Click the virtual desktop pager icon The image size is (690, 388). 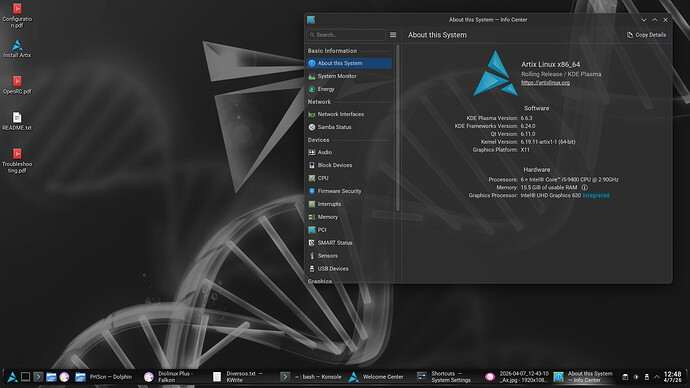[x=26, y=377]
